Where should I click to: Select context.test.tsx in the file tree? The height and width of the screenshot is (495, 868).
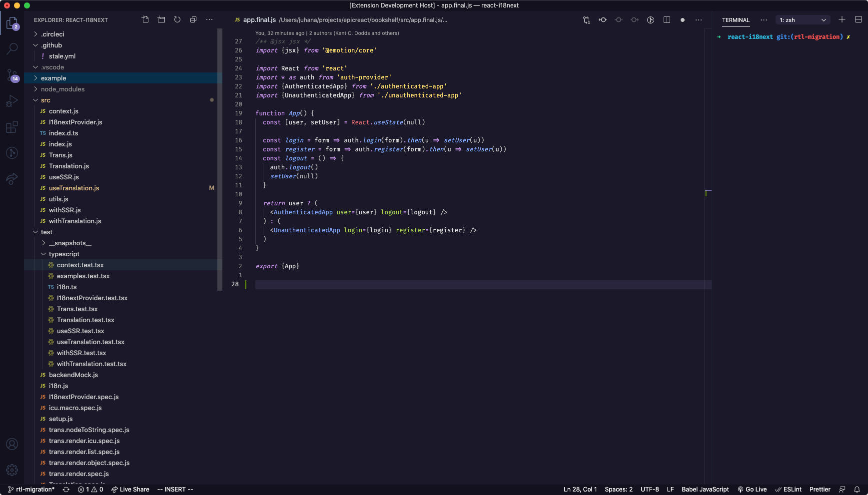(80, 265)
